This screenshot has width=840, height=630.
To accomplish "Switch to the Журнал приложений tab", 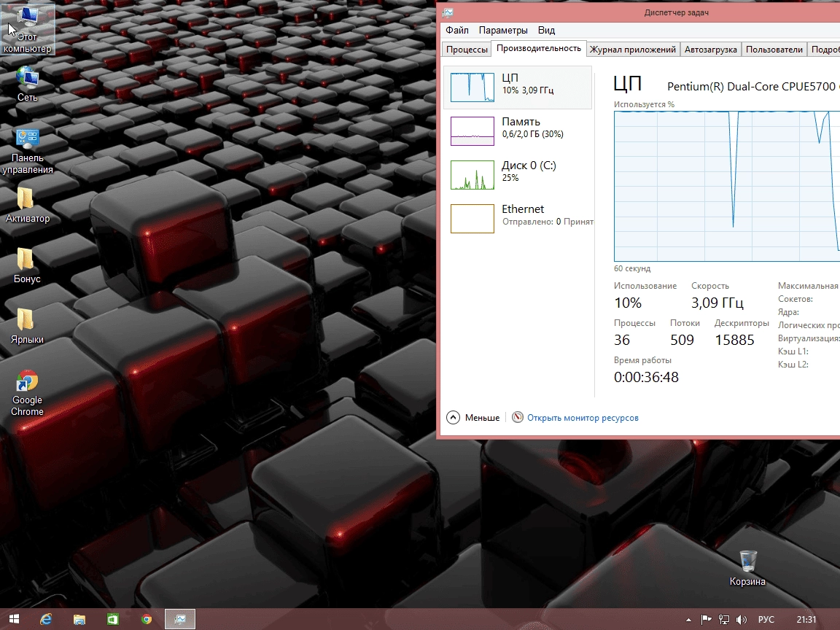I will tap(633, 50).
